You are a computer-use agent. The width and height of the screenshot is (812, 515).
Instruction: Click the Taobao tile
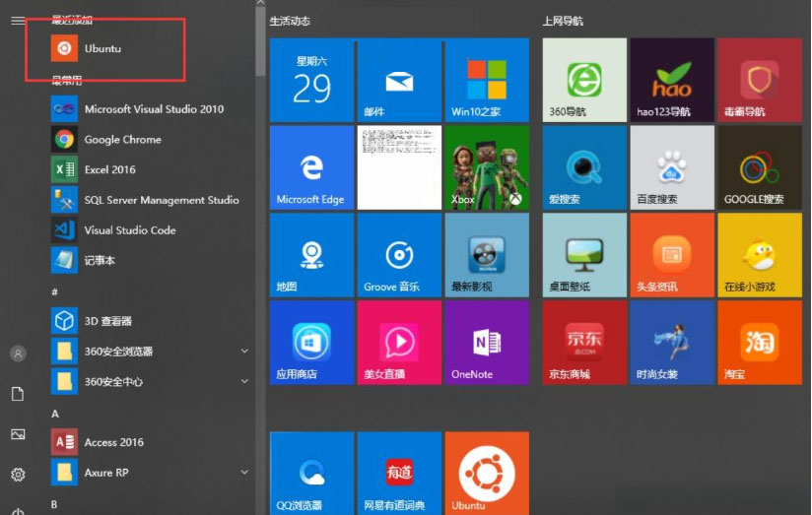[x=759, y=342]
